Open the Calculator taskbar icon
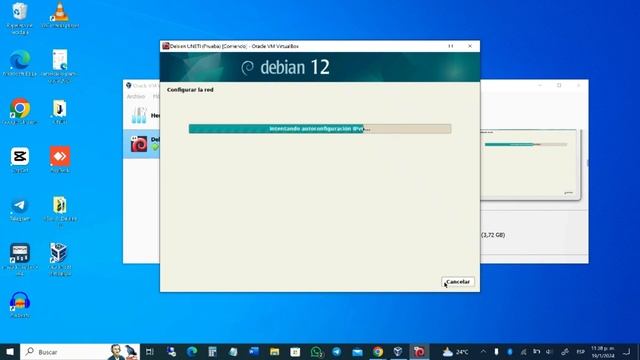 coord(212,351)
